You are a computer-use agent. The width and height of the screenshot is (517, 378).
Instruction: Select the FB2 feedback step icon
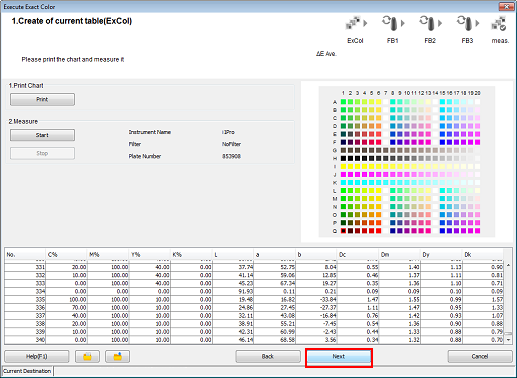[x=428, y=23]
